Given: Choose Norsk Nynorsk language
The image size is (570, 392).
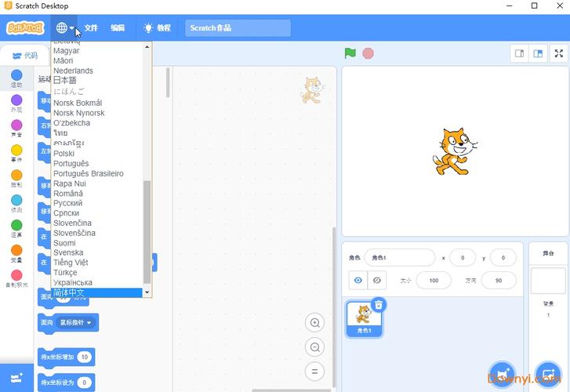Looking at the screenshot, I should 96,113.
